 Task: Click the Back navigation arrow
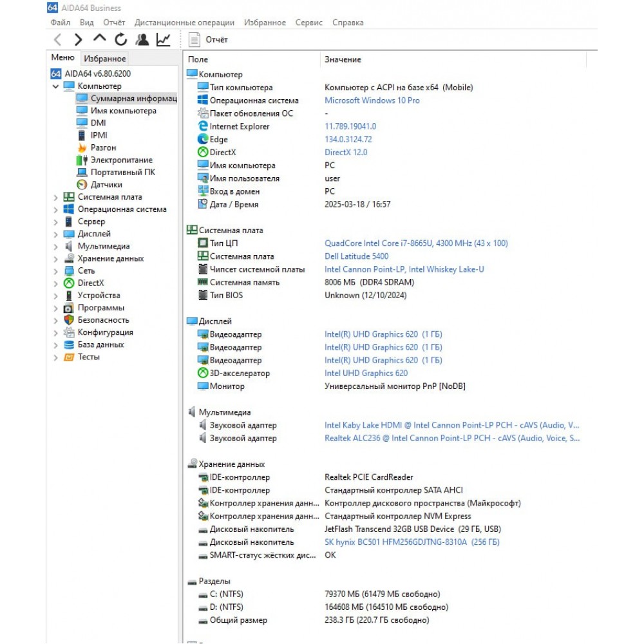[57, 40]
